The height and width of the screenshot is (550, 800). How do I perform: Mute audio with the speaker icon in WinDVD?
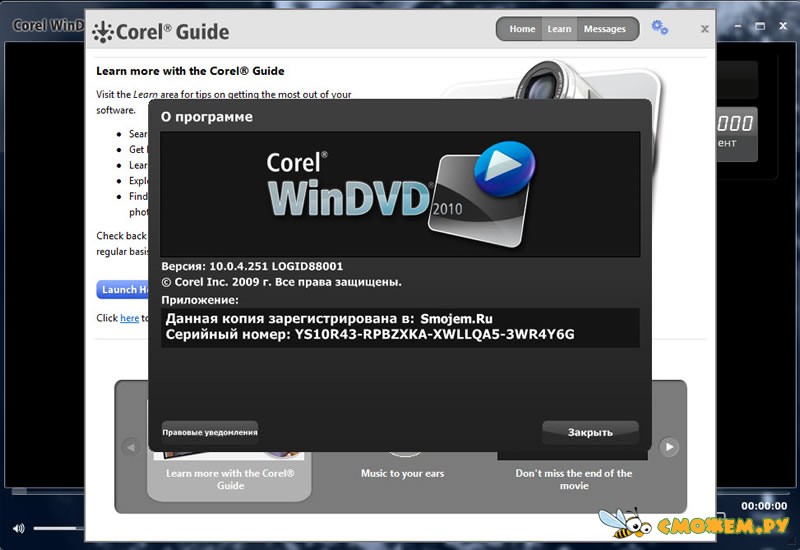(x=18, y=528)
